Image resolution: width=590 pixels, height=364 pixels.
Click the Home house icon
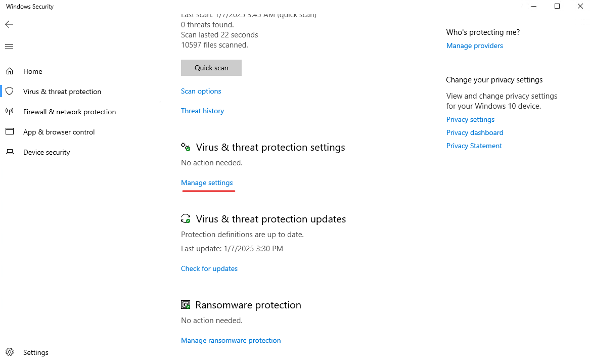tap(10, 71)
